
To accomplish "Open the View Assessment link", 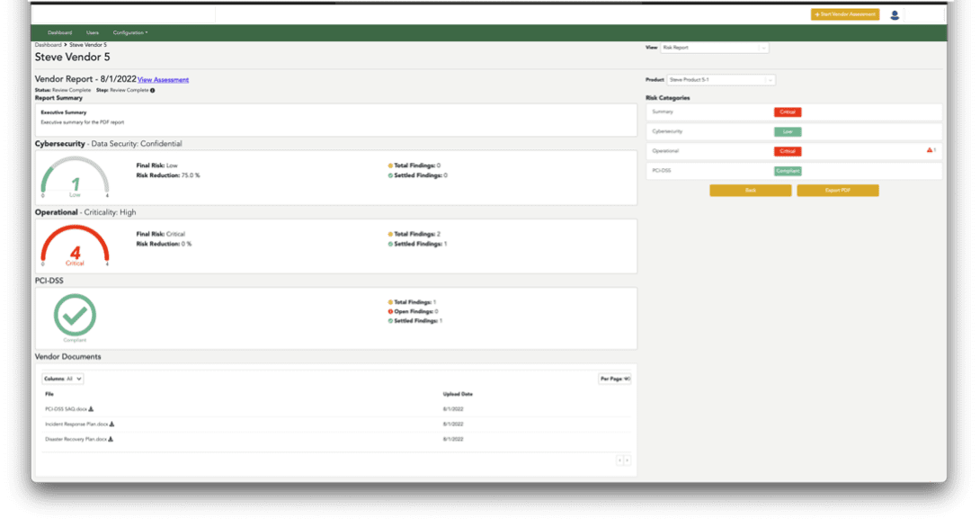I will [x=163, y=80].
